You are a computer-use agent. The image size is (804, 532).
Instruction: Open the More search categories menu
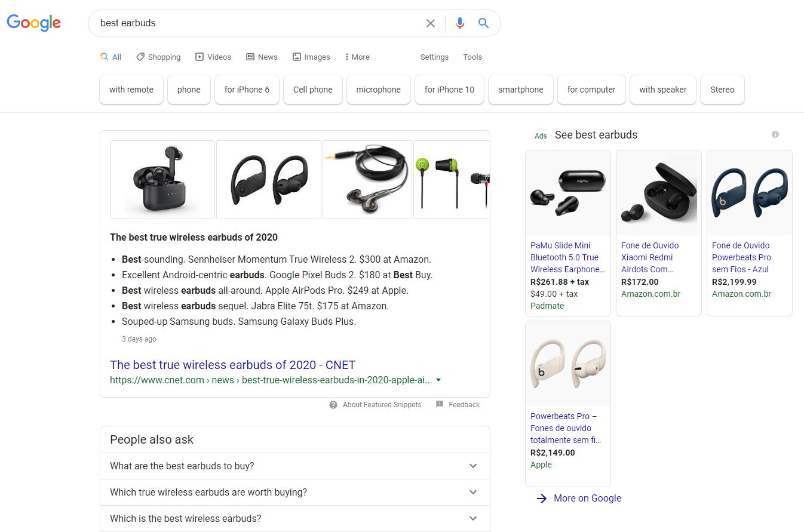357,57
